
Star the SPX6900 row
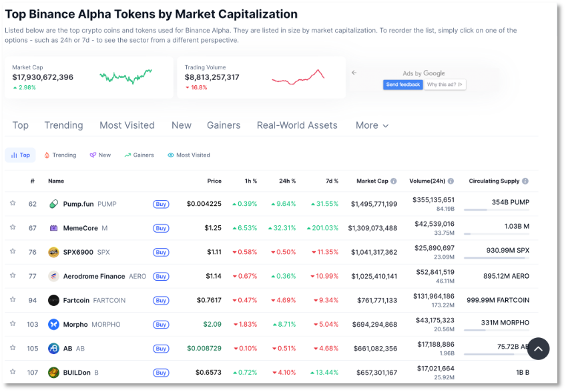[x=13, y=252]
